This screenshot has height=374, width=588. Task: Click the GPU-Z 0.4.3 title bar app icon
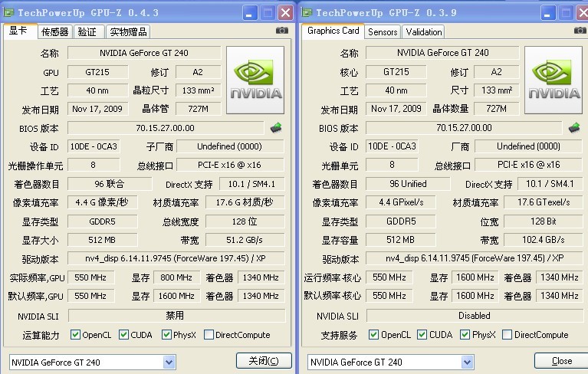click(x=8, y=13)
